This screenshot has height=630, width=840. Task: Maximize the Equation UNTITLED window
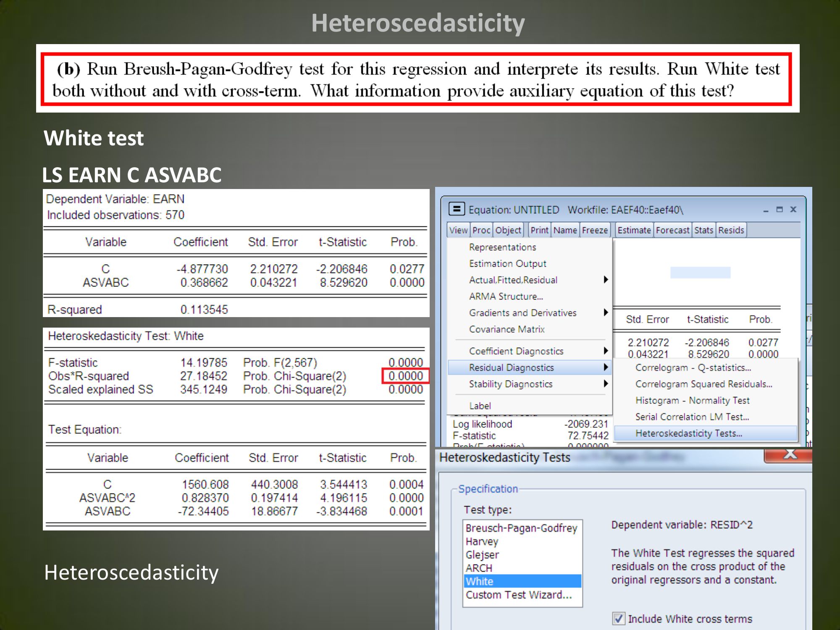click(780, 209)
